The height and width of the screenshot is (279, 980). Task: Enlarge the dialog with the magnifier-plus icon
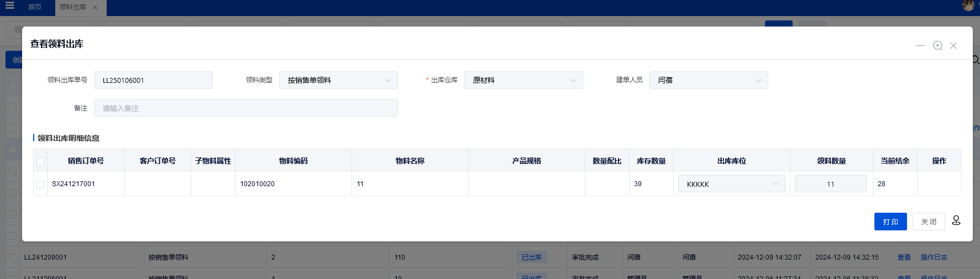coord(937,45)
